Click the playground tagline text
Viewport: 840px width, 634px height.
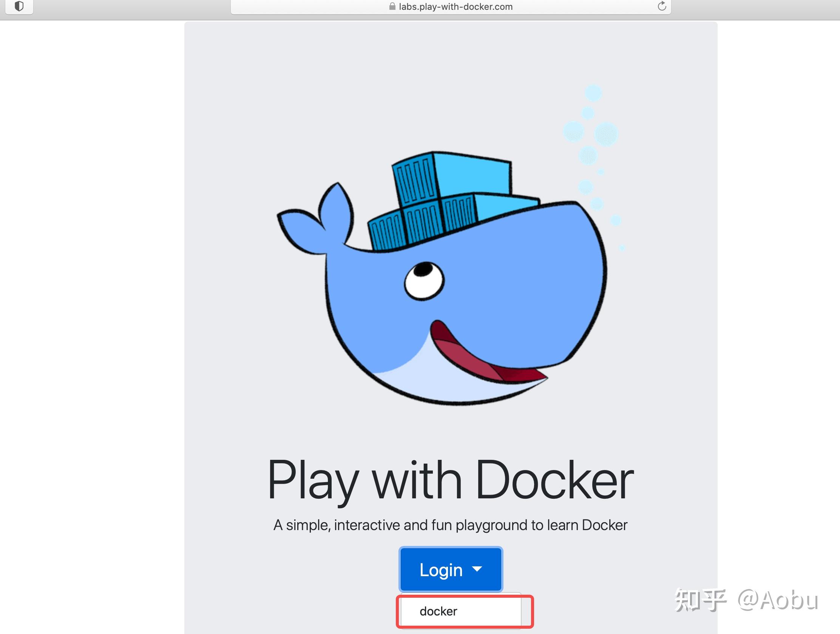coord(450,525)
